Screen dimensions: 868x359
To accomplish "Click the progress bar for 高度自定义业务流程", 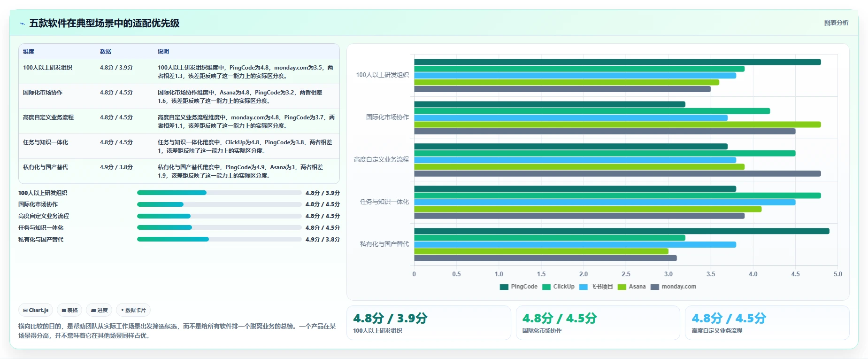I will [219, 216].
